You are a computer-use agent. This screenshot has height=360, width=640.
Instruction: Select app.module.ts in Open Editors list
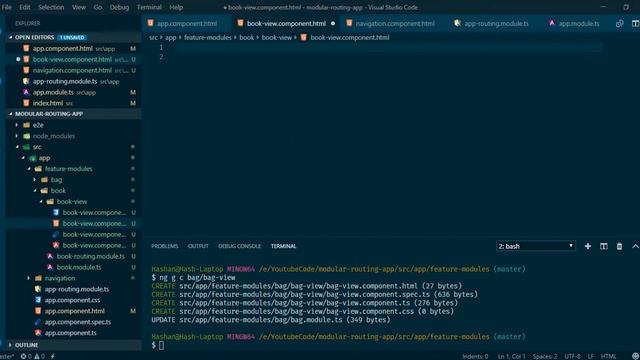73,92
